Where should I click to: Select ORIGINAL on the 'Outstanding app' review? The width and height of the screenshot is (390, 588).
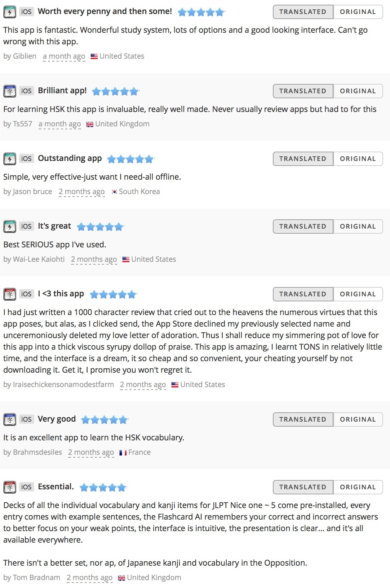pyautogui.click(x=358, y=159)
